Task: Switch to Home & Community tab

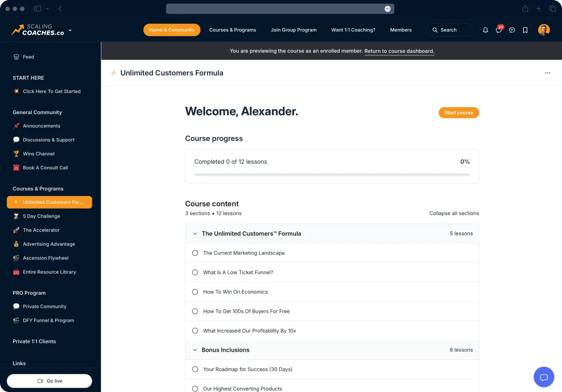Action: coord(172,30)
